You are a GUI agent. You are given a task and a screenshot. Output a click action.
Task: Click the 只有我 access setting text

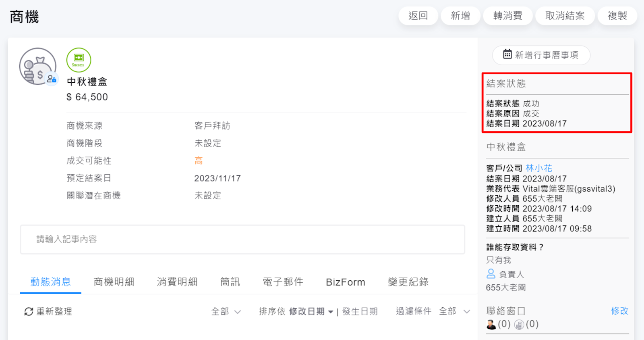[x=499, y=260]
